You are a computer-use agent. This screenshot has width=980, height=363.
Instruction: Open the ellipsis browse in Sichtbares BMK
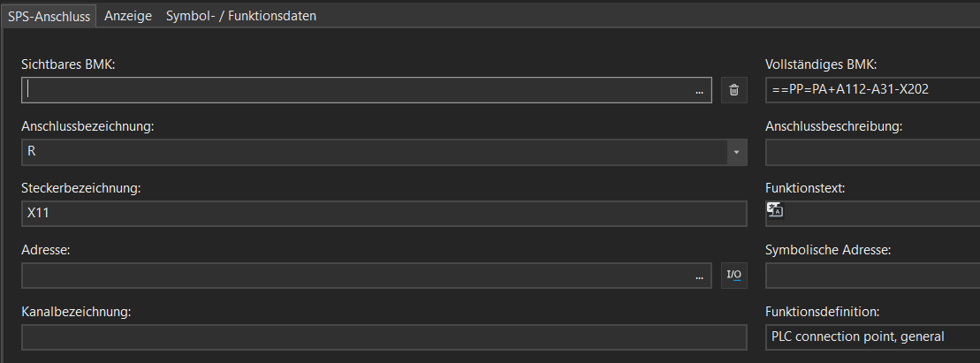click(699, 91)
